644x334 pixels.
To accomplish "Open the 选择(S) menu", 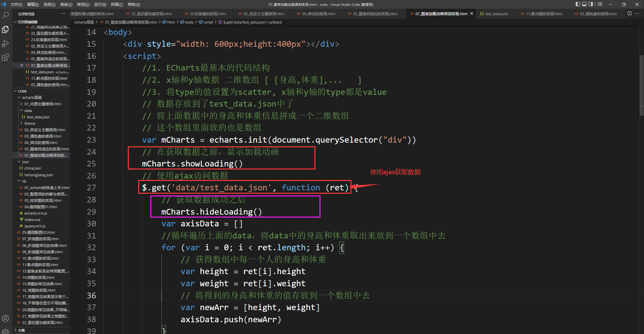I will (x=49, y=4).
